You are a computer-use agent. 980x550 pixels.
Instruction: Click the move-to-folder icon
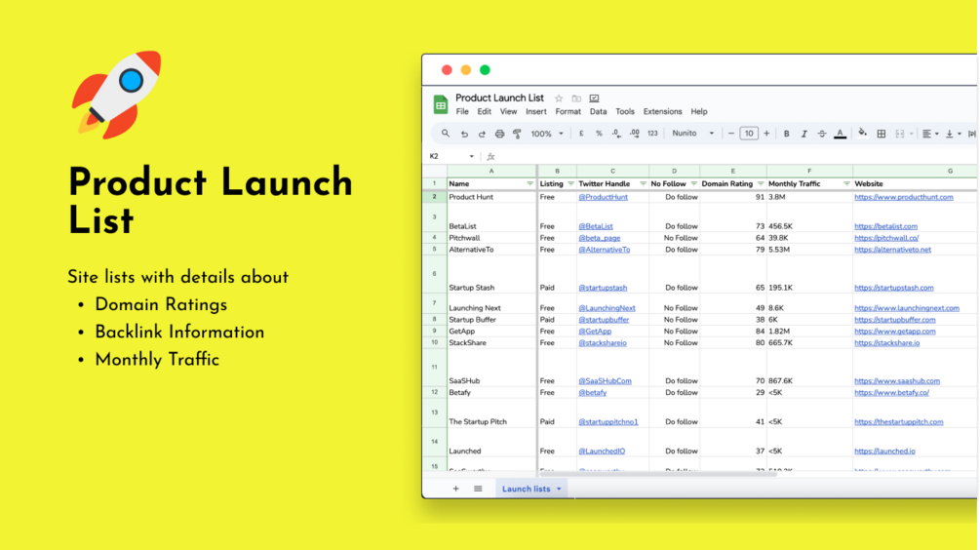tap(576, 98)
